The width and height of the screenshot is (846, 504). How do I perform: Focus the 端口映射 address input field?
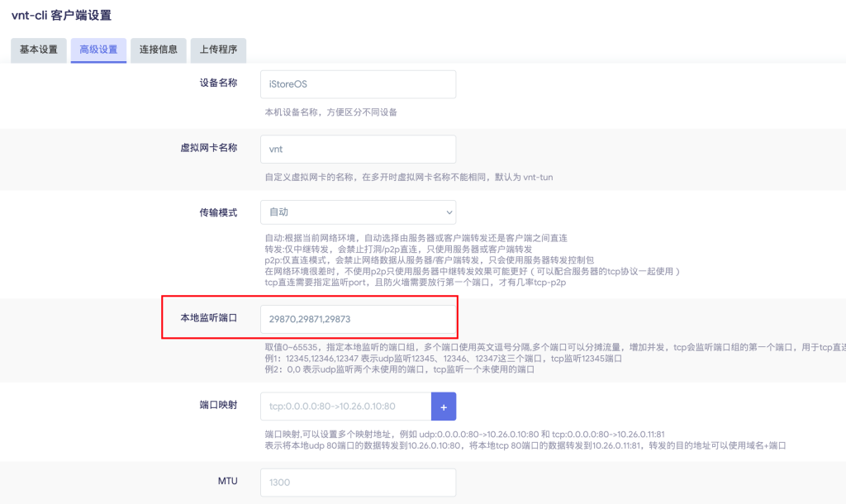[345, 407]
